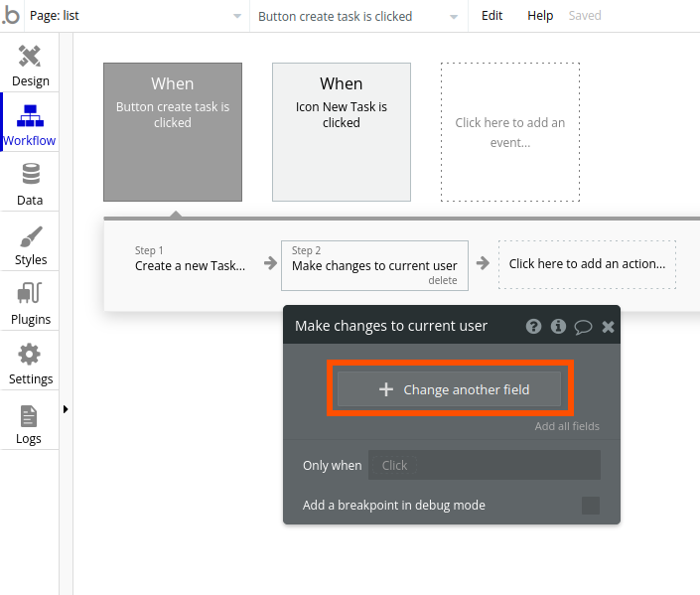Open the Help menu
Image resolution: width=700 pixels, height=595 pixels.
(x=540, y=16)
